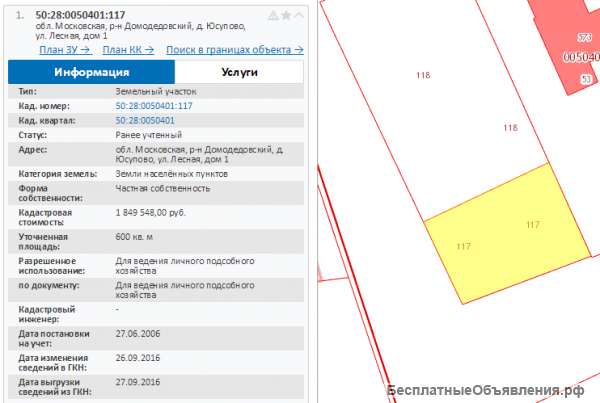The width and height of the screenshot is (600, 403).
Task: Open the План КК link
Action: pos(128,48)
